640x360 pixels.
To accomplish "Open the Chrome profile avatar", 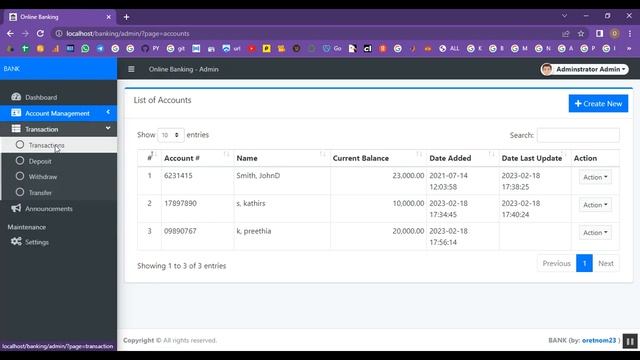I will [614, 33].
